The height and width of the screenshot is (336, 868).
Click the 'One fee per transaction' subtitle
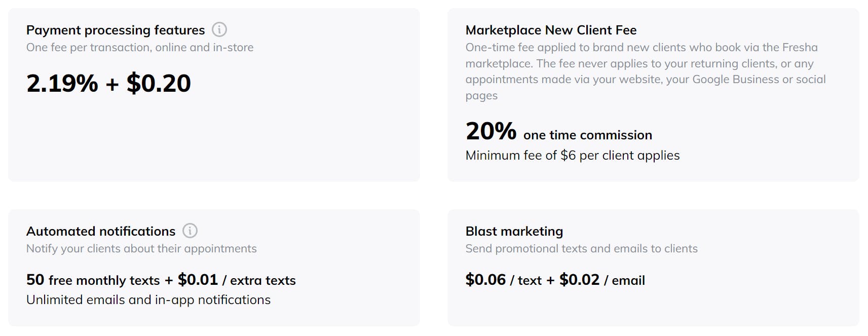click(x=140, y=48)
